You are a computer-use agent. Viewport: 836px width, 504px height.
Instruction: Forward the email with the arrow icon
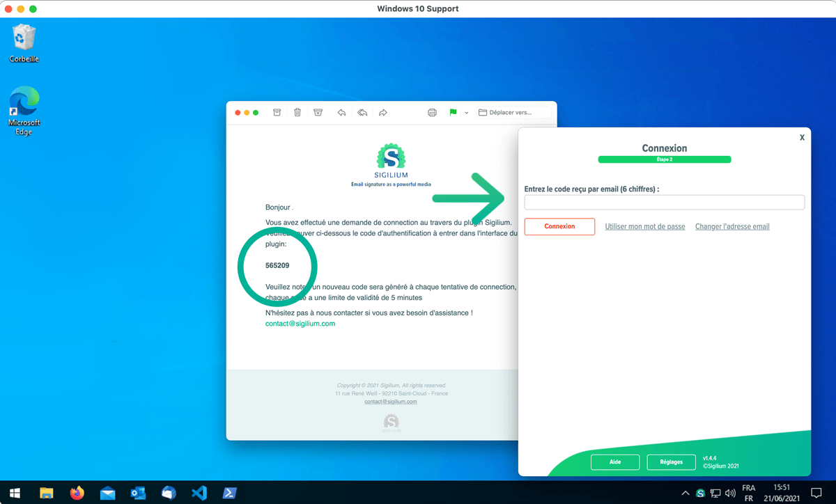(383, 113)
